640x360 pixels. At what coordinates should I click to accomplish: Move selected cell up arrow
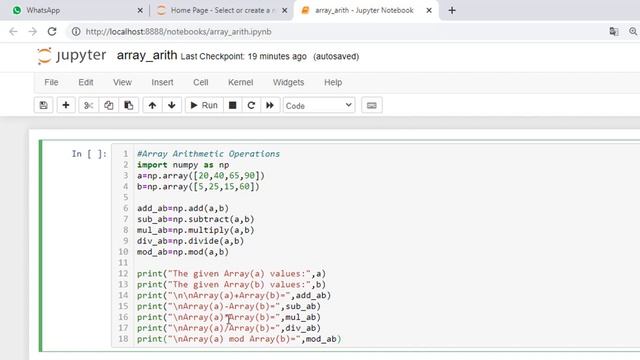coord(152,105)
